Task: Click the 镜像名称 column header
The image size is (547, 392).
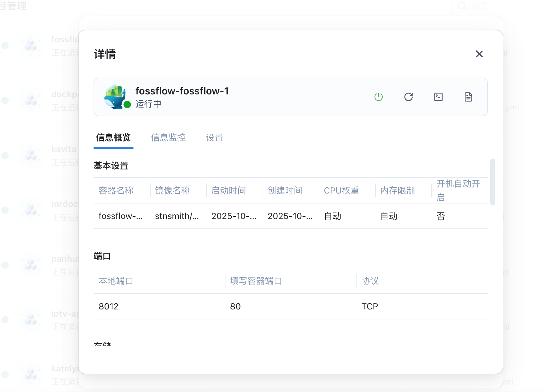Action: (x=172, y=190)
